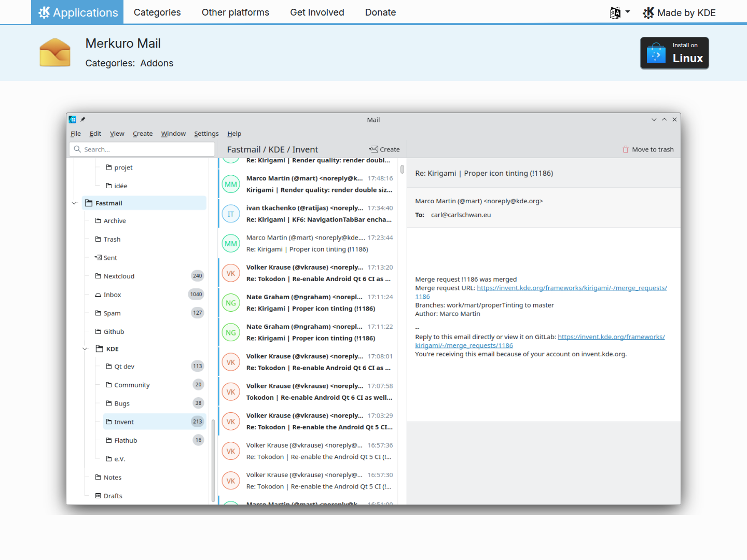747x560 pixels.
Task: Open the Get Involved navigation item
Action: [x=317, y=12]
